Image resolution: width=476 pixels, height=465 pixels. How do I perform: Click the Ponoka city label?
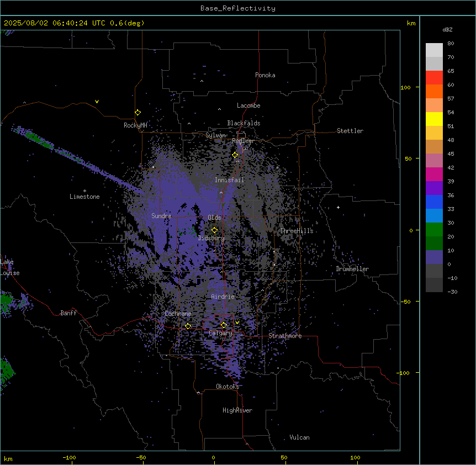click(x=265, y=75)
